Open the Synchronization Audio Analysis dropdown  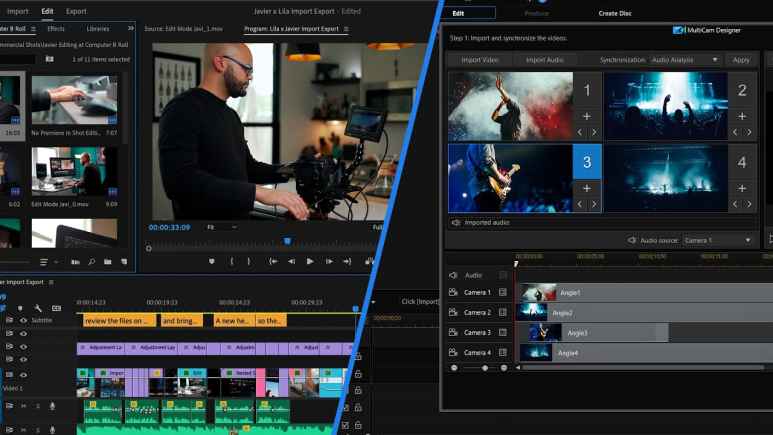coord(685,60)
